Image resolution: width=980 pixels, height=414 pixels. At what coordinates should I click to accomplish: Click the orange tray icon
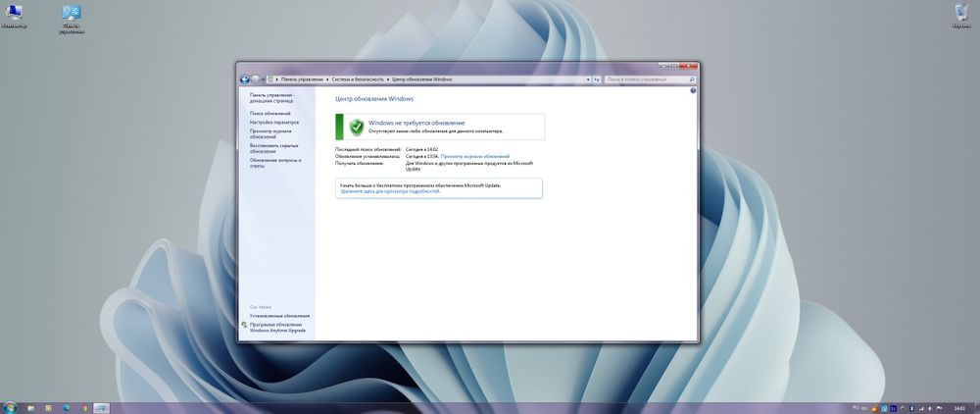point(875,408)
